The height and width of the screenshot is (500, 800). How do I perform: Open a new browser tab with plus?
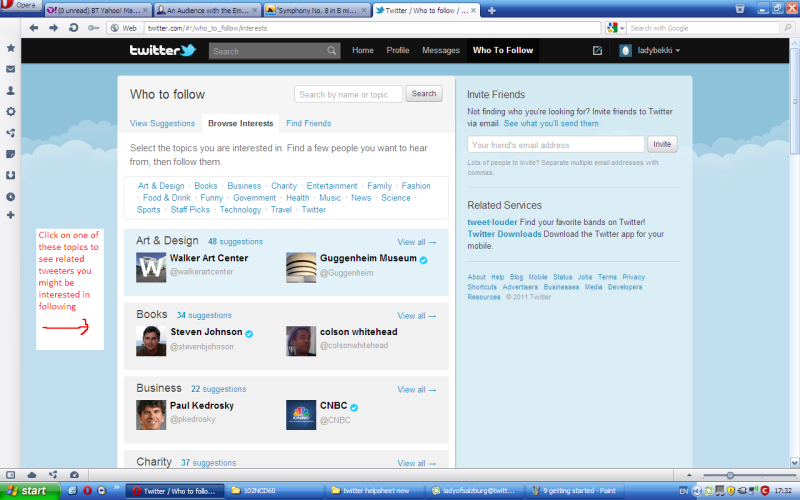[491, 10]
